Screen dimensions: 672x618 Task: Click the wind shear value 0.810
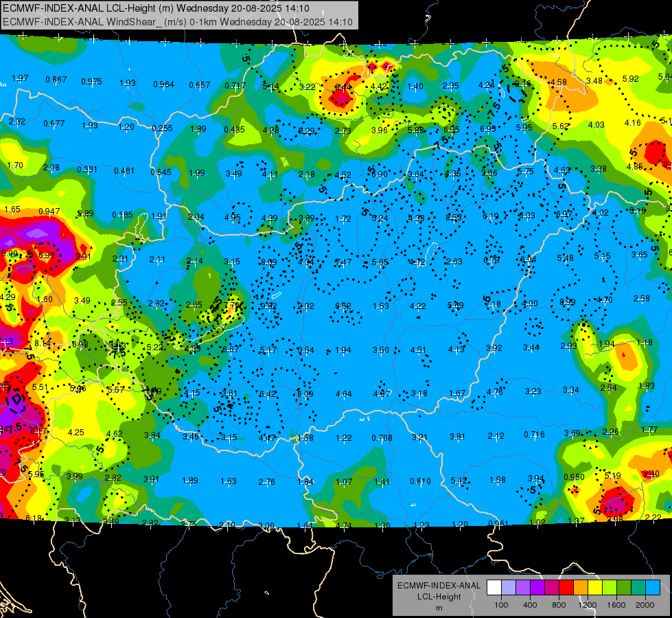pyautogui.click(x=420, y=481)
